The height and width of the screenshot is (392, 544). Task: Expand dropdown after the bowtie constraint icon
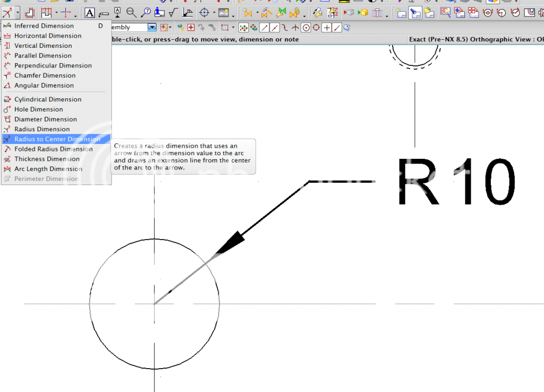[258, 13]
